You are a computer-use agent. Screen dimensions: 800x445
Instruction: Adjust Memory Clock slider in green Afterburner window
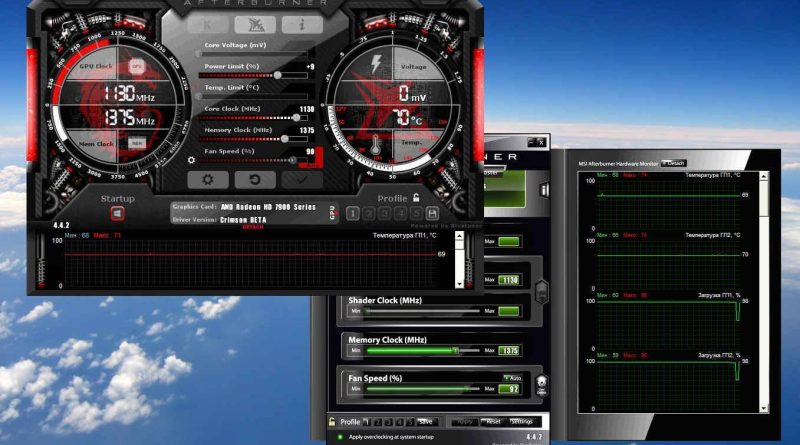pos(422,351)
